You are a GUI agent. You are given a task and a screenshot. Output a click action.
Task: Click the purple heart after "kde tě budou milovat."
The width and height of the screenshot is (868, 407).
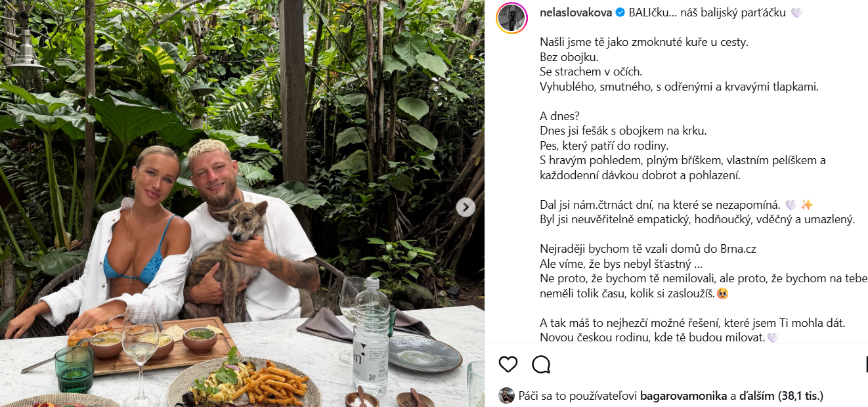773,338
